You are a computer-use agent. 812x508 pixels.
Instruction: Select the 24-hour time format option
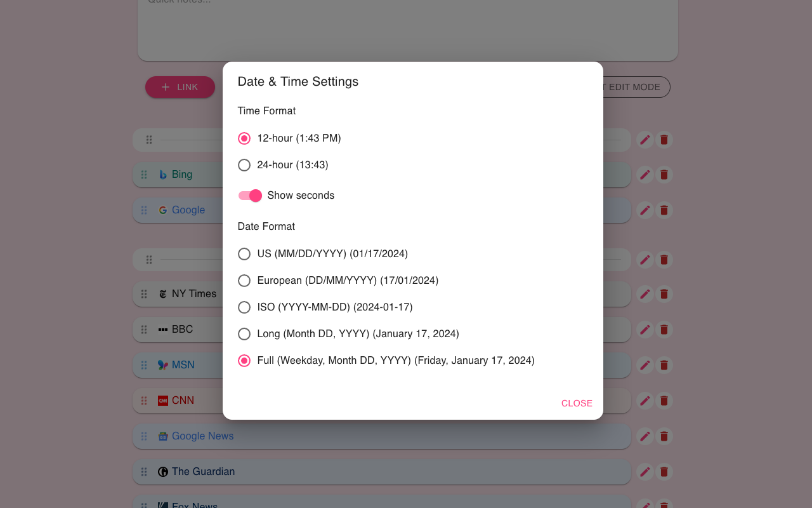(x=244, y=165)
